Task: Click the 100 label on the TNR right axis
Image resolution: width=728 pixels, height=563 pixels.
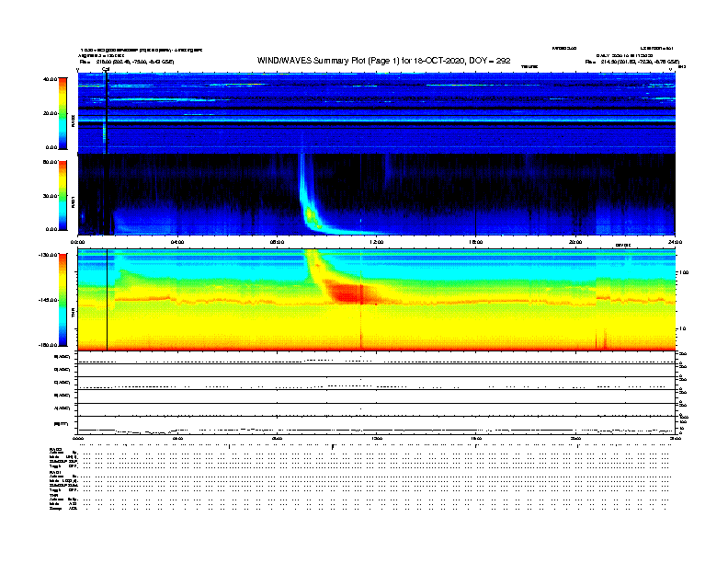Action: 684,272
